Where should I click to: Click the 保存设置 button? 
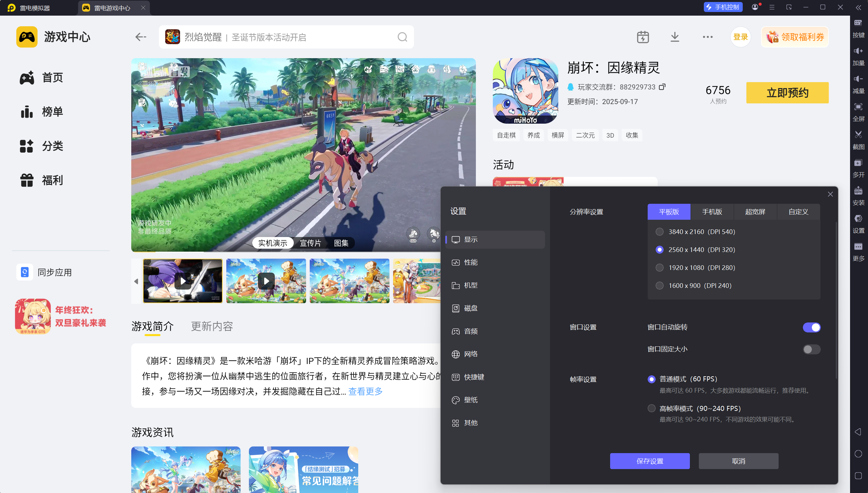point(650,461)
